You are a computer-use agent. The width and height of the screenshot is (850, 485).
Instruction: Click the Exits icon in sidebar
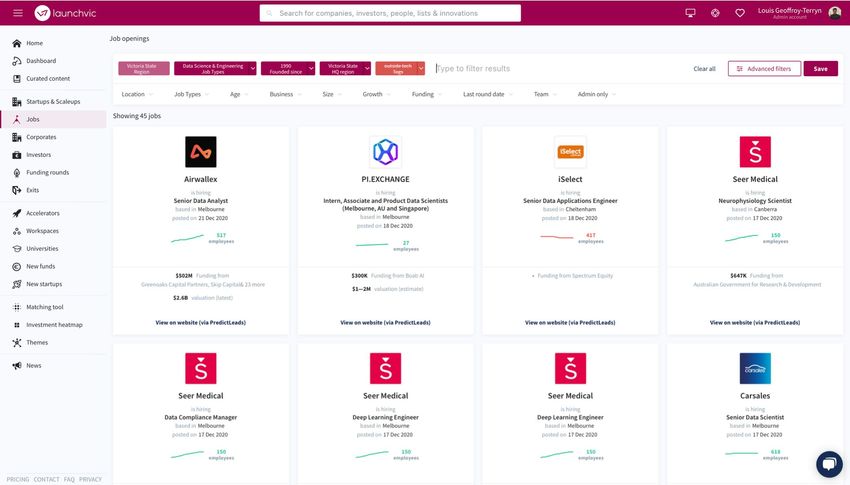(17, 190)
